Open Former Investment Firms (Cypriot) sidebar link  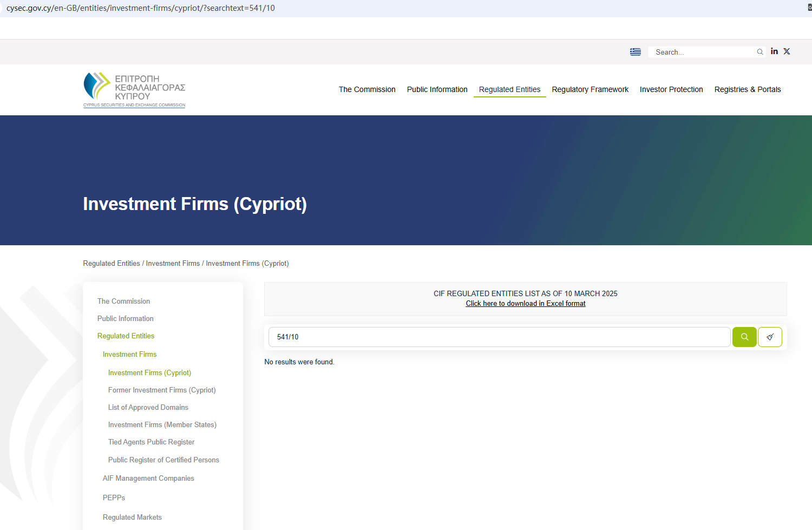(162, 390)
